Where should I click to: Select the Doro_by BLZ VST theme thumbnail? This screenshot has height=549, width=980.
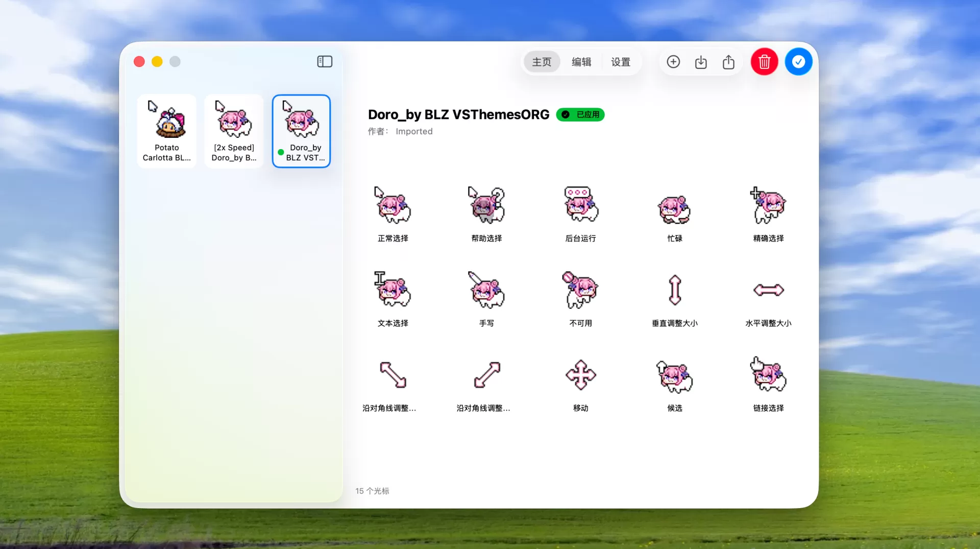tap(301, 131)
